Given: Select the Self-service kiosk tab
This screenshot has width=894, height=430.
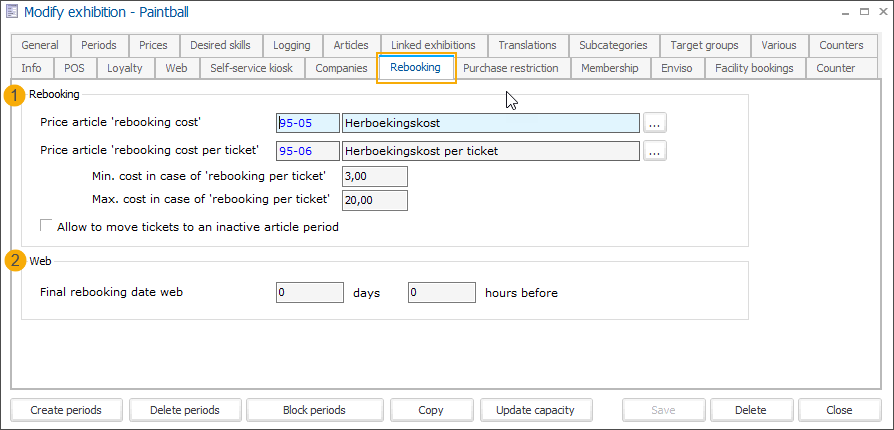Looking at the screenshot, I should [x=251, y=68].
